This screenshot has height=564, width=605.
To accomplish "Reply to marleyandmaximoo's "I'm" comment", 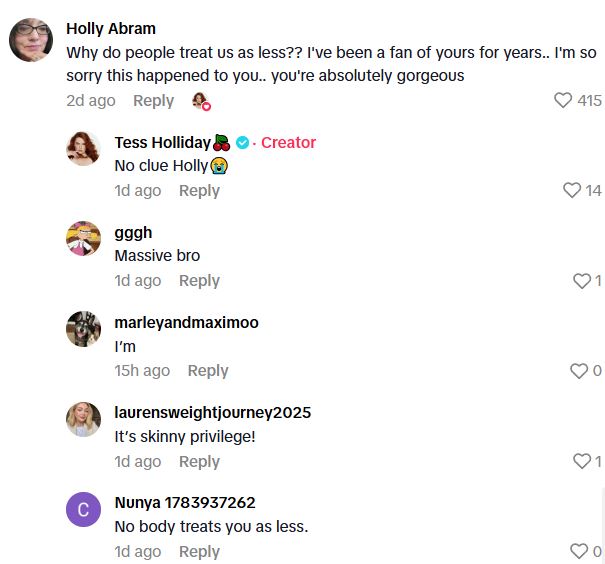I will [208, 370].
